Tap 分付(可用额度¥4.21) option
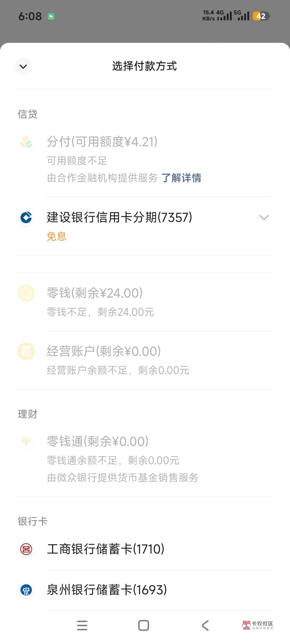 coord(102,142)
